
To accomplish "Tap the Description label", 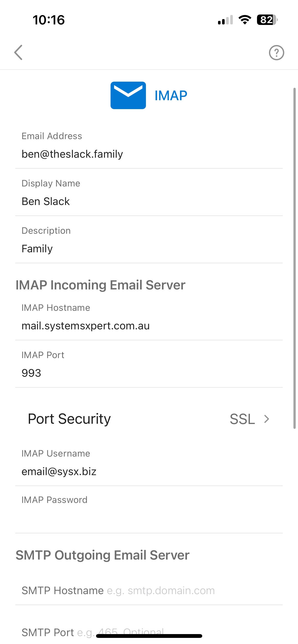I will click(46, 231).
